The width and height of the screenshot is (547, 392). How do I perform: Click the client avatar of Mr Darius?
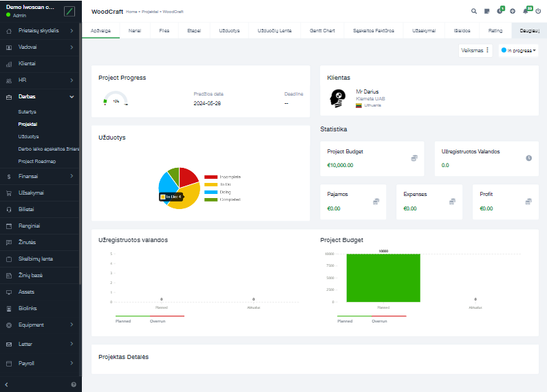tap(338, 98)
